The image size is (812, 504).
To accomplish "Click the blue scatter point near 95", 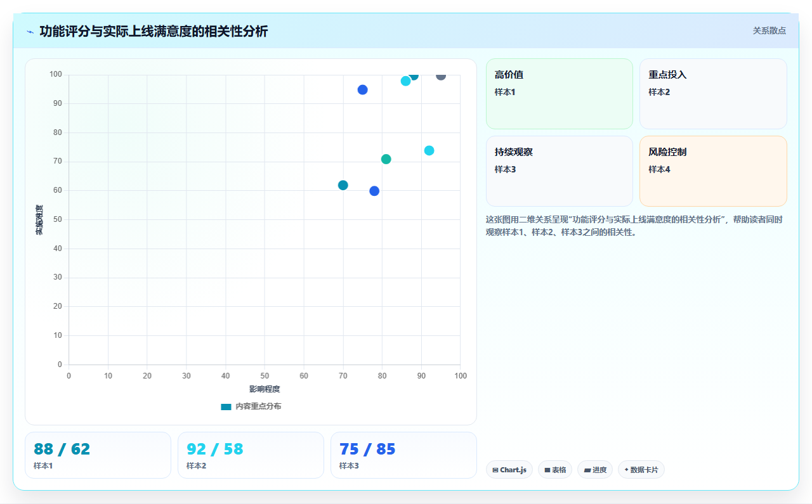I will tap(363, 90).
